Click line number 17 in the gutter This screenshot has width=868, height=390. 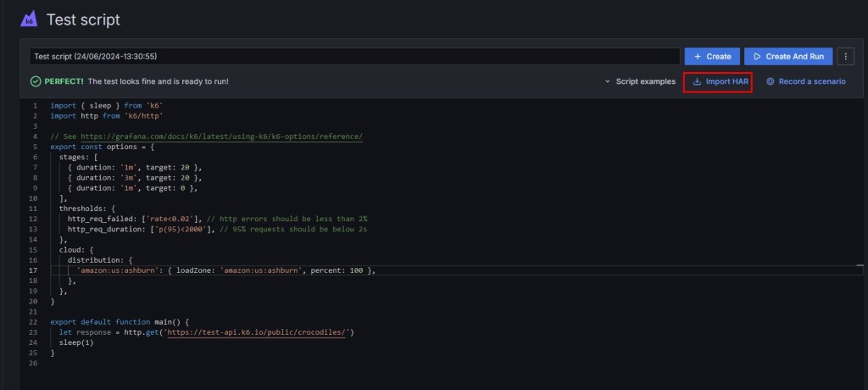pyautogui.click(x=34, y=270)
